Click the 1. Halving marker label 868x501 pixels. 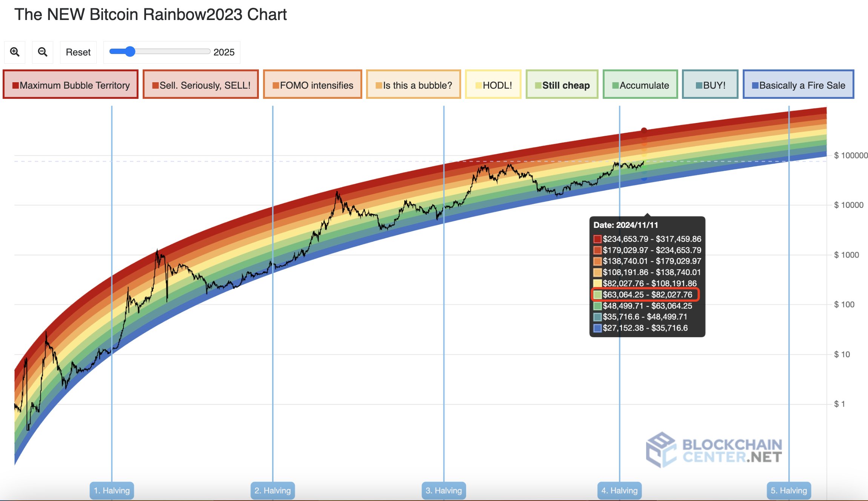[x=112, y=490]
